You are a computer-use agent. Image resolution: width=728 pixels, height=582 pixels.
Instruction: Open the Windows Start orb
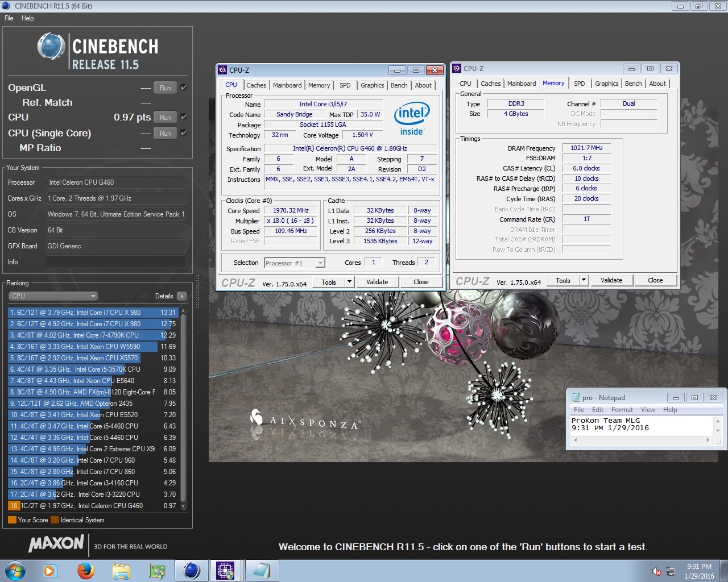pyautogui.click(x=15, y=571)
